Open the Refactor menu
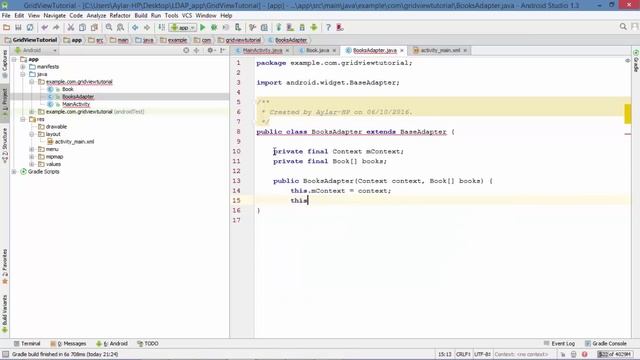The width and height of the screenshot is (640, 360). tap(120, 16)
